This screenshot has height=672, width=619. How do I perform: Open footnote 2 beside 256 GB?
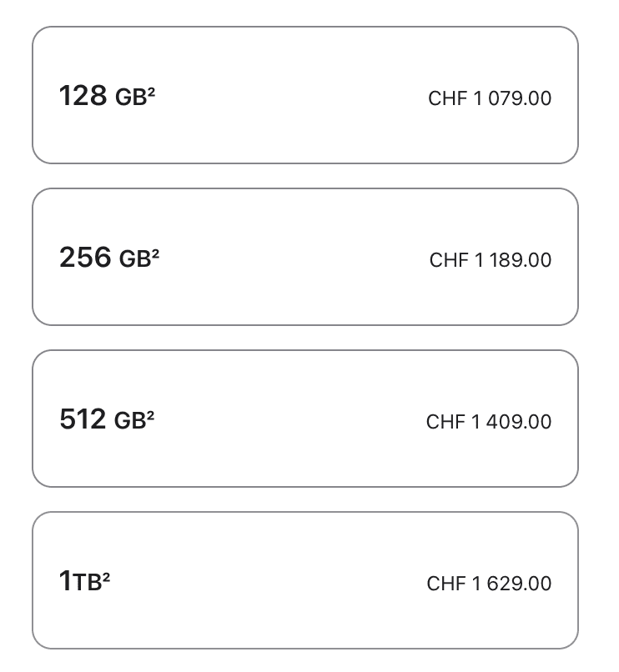point(155,253)
